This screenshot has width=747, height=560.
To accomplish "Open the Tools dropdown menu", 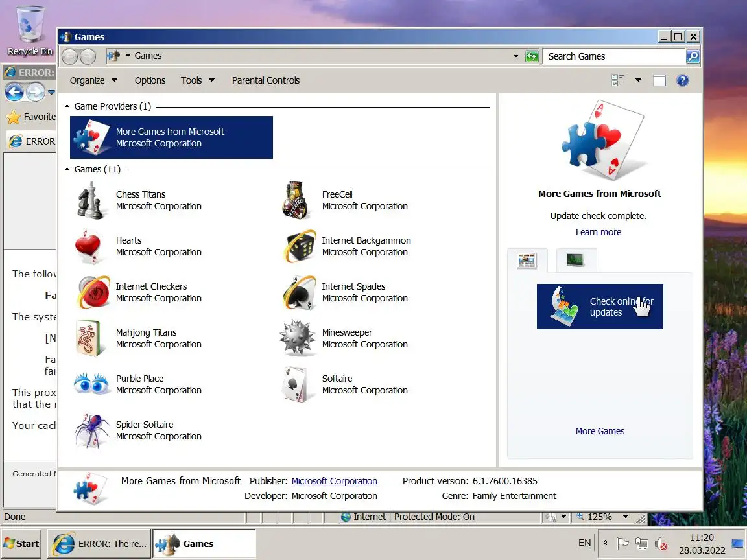I will tap(197, 80).
